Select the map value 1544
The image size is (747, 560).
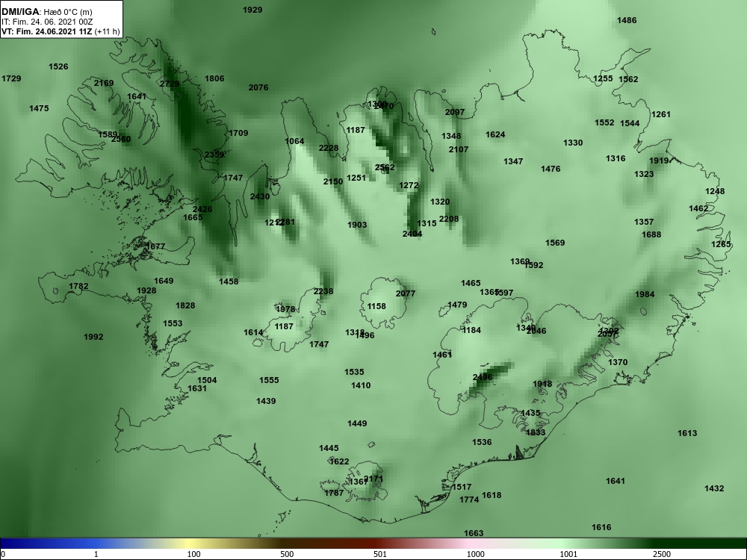point(630,124)
